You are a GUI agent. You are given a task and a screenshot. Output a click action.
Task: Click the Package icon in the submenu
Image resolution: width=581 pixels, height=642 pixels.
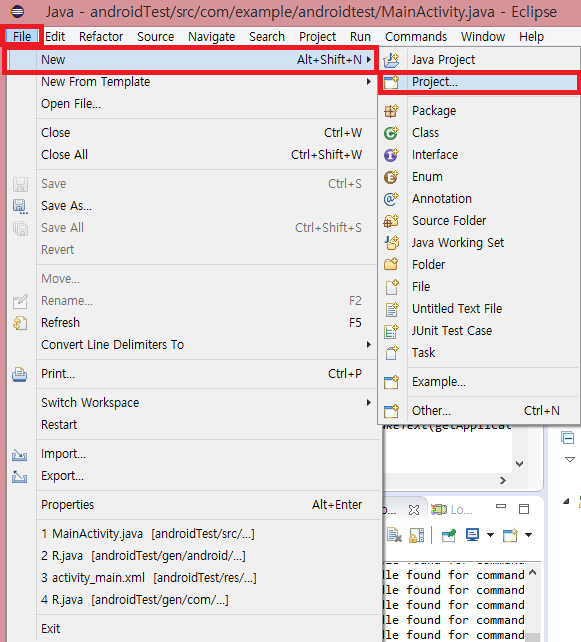pos(391,111)
